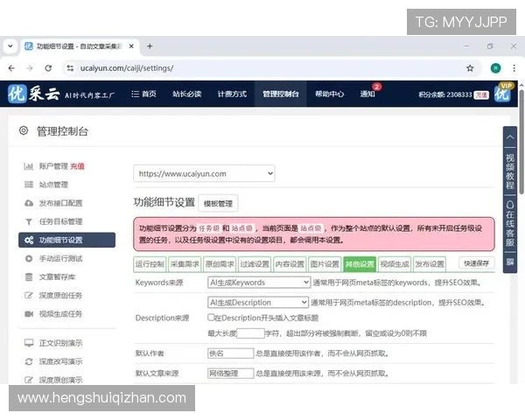
Task: Click the 快速保存 button
Action: 477,263
